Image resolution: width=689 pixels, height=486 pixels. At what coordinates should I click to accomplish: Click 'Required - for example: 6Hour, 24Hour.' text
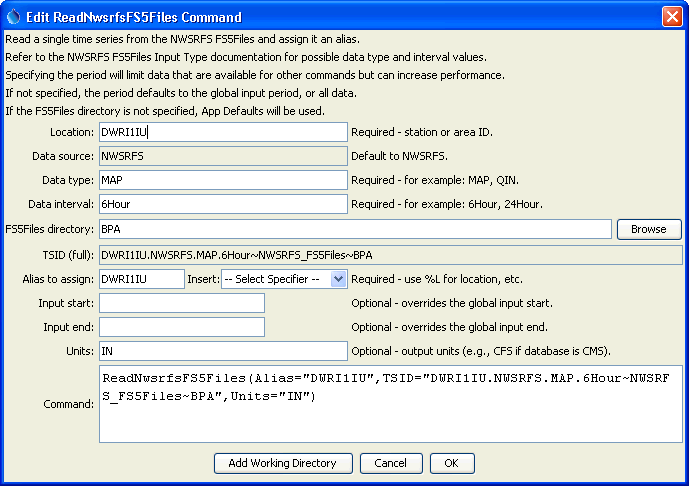click(x=447, y=204)
